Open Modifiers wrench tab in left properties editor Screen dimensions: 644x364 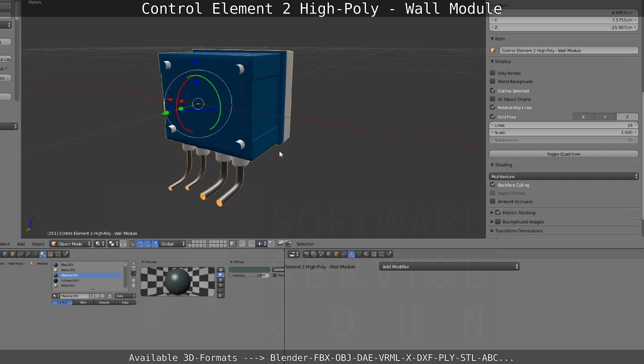28,254
